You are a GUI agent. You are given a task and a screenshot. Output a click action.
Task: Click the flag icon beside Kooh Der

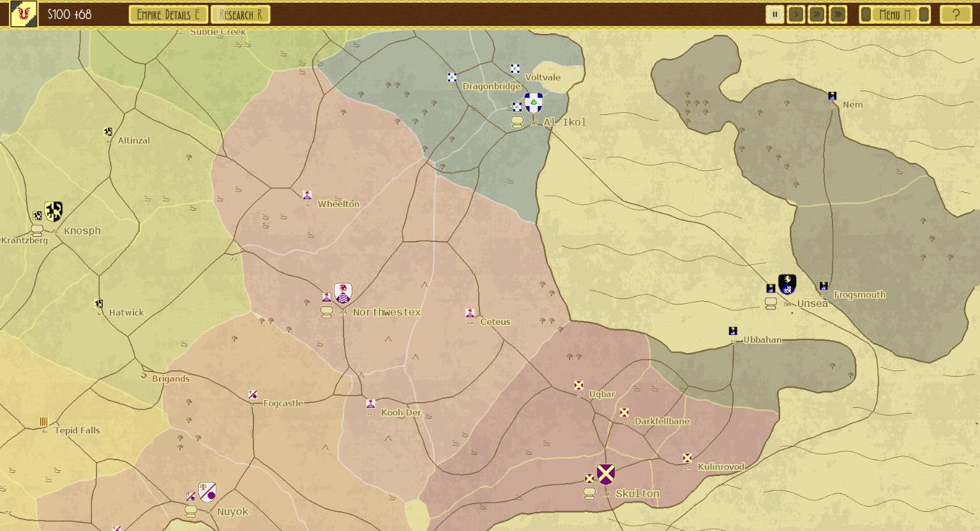370,403
